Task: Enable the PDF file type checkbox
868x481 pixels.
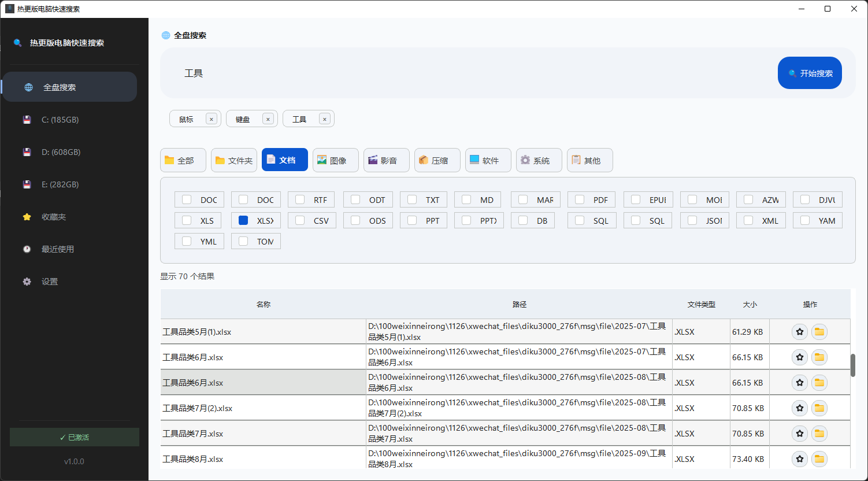Action: [x=580, y=199]
